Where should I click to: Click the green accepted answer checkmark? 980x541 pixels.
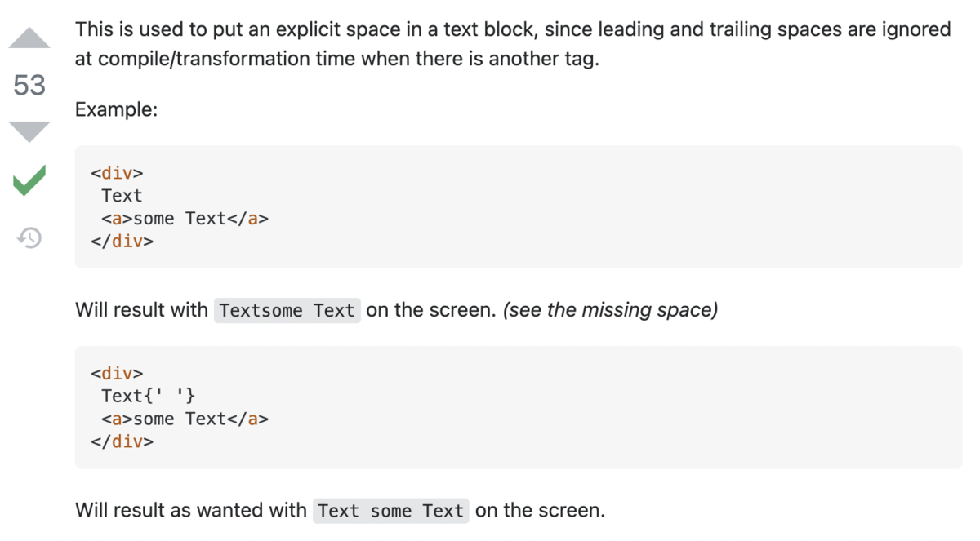(x=29, y=180)
